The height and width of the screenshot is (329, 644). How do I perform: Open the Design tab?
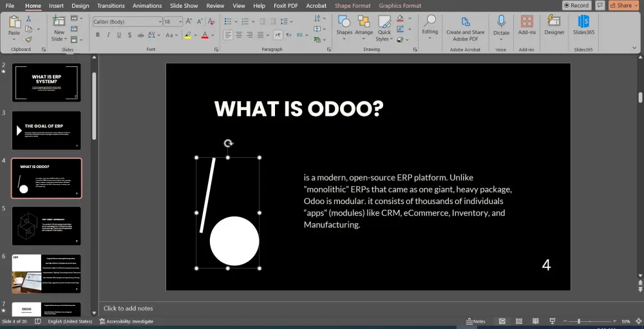point(80,6)
